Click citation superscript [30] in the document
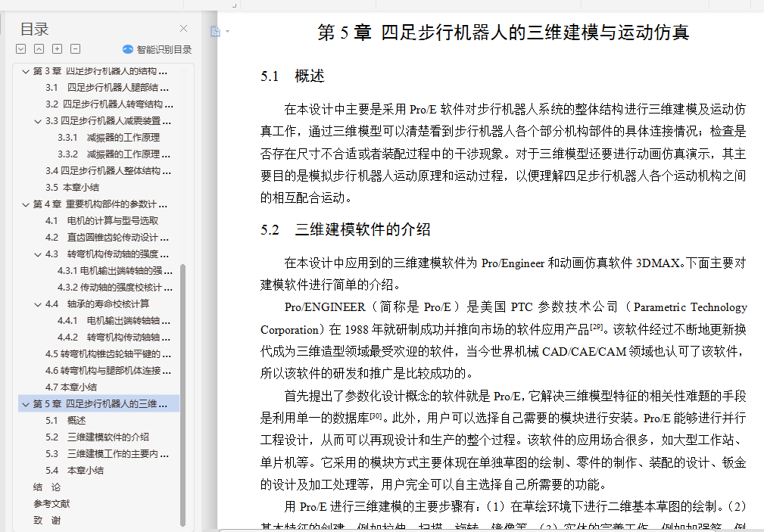The image size is (764, 532). [x=375, y=415]
